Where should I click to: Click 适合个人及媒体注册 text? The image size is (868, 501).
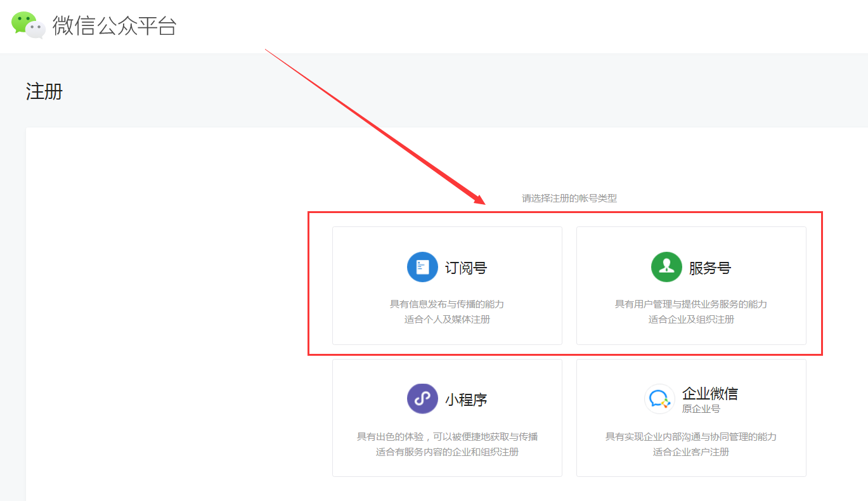[x=447, y=320]
